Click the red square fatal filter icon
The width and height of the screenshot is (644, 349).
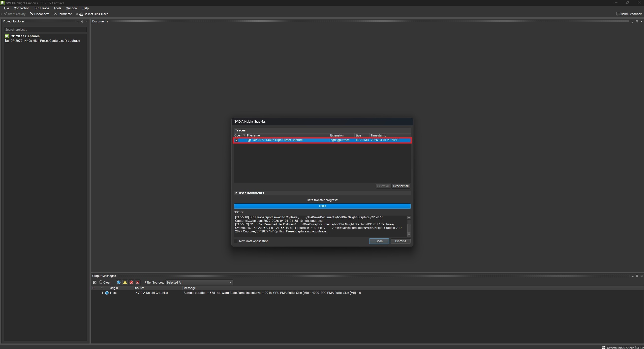coord(138,282)
